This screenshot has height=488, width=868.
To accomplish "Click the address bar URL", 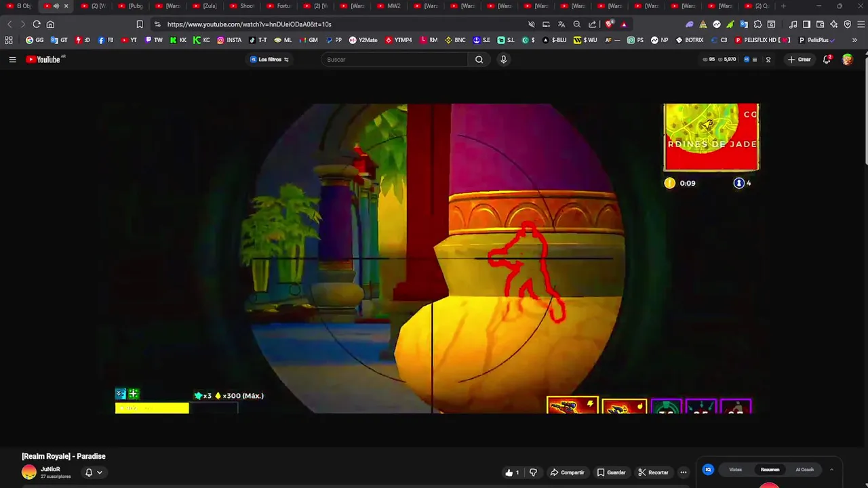I will tap(249, 24).
